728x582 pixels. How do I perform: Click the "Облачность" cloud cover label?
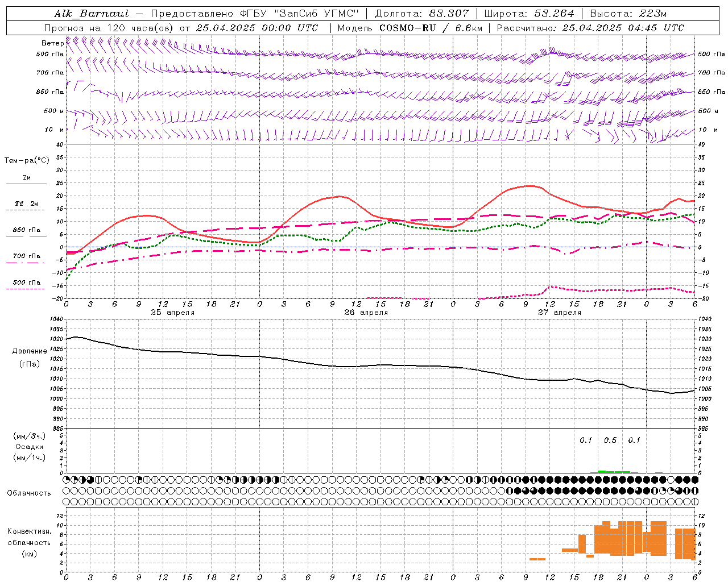(29, 493)
